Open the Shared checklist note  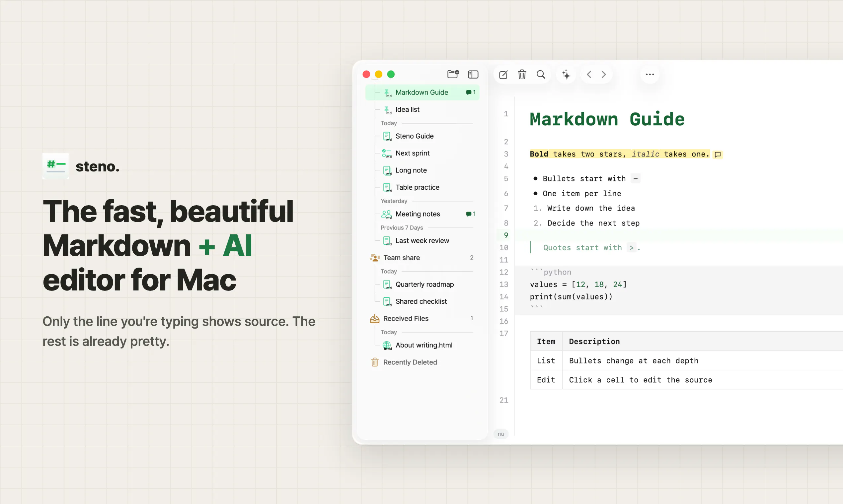click(422, 301)
